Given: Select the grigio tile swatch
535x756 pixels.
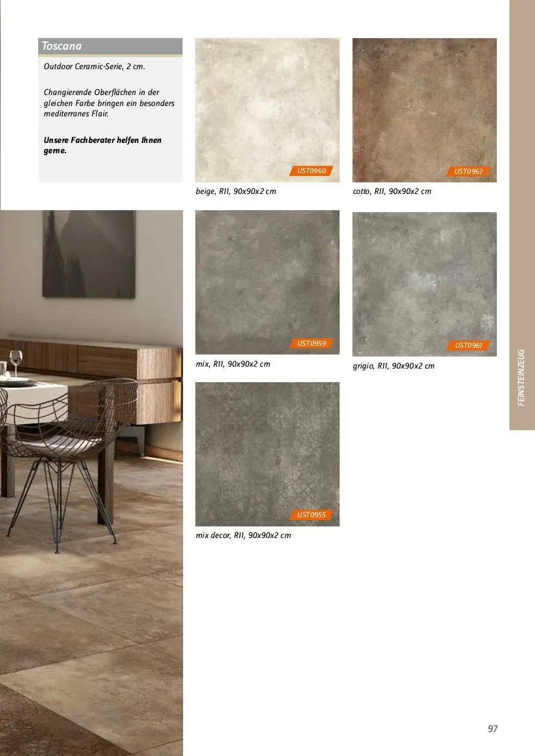Looking at the screenshot, I should 424,284.
